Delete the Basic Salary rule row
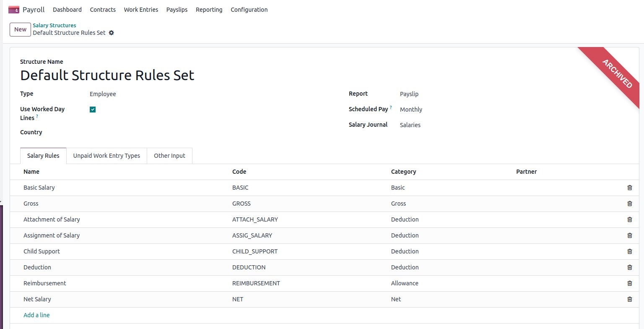This screenshot has height=329, width=644. click(629, 188)
